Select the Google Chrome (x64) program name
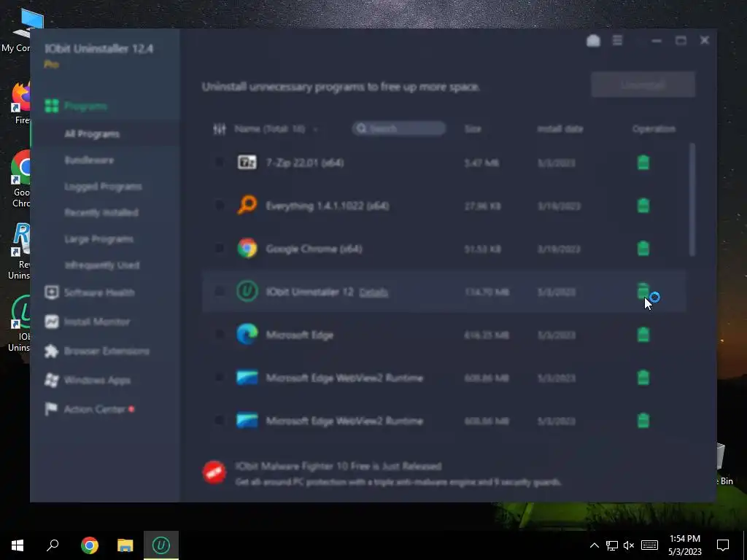This screenshot has width=747, height=560. (314, 249)
